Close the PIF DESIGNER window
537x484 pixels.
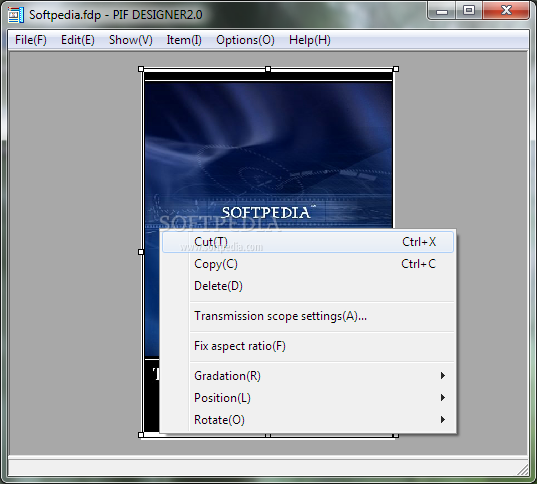pos(506,11)
